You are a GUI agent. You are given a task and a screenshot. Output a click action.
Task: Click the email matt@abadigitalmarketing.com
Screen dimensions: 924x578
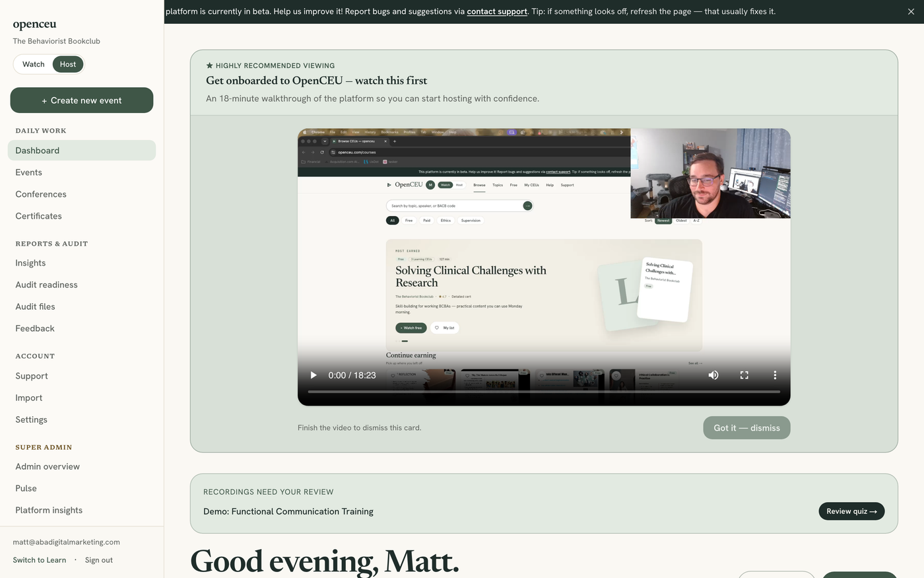coord(67,542)
